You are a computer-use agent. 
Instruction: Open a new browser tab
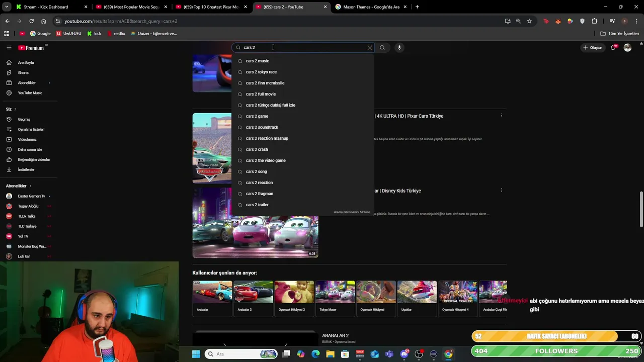coord(417,7)
